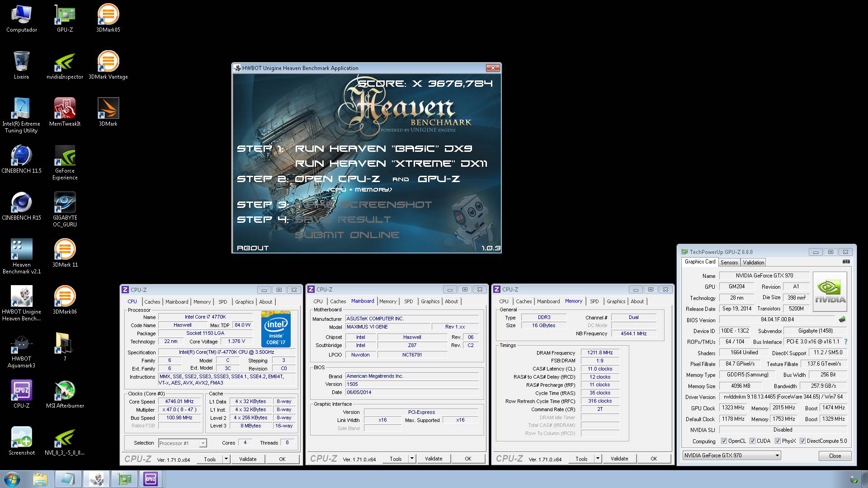Open CINEBENCH 11.5 from the desktop
Image resolution: width=868 pixels, height=488 pixels.
click(21, 159)
